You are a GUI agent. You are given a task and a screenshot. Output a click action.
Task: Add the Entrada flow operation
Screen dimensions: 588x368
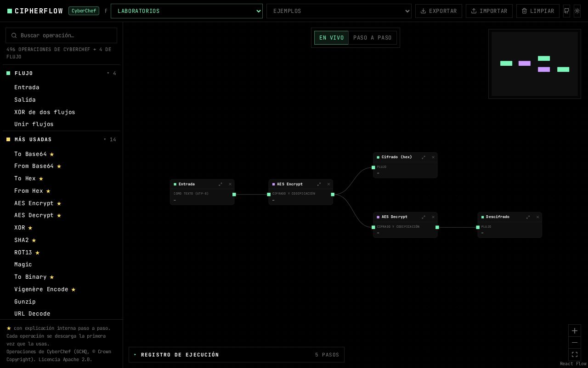61,87
